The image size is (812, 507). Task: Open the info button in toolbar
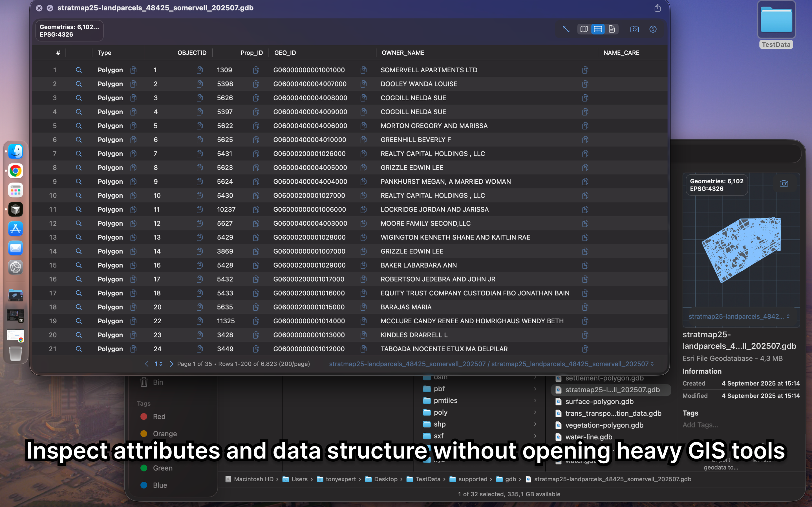coord(653,29)
